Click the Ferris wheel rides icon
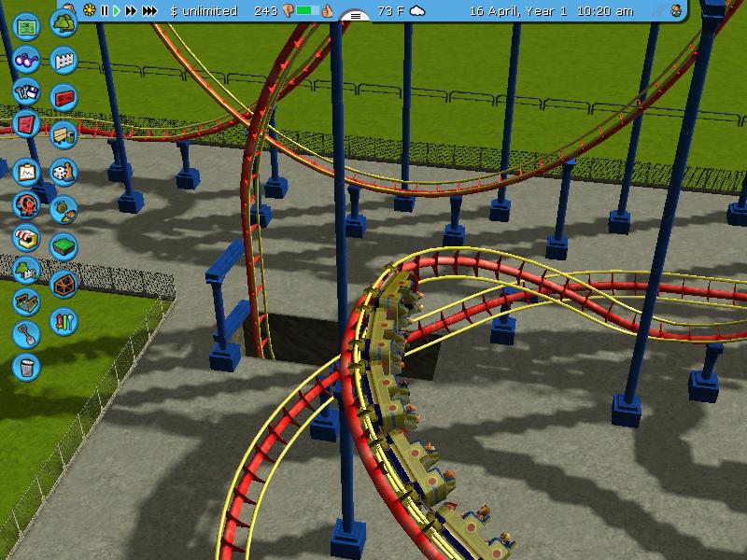Viewport: 747px width, 560px height. 26,204
